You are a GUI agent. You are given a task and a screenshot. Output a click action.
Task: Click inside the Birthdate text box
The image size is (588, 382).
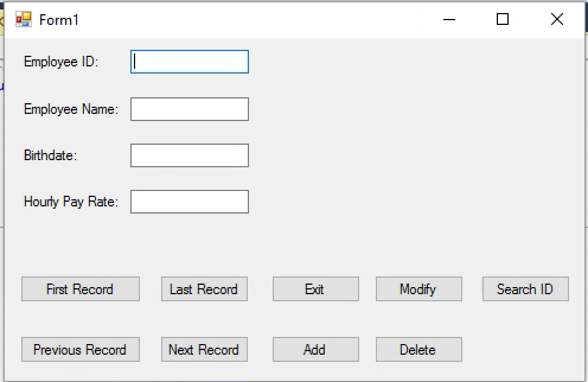(189, 155)
